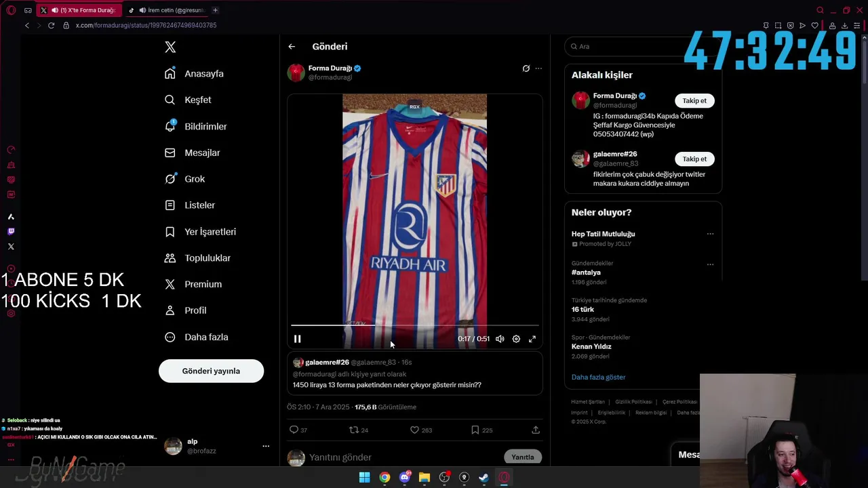868x488 pixels.
Task: Open Keşfet explore page
Action: click(189, 100)
